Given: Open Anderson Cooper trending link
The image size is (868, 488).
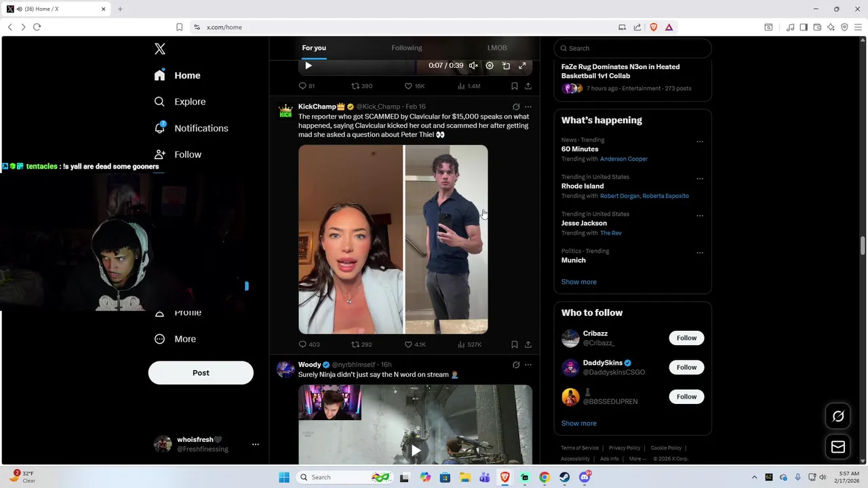Looking at the screenshot, I should coord(624,159).
